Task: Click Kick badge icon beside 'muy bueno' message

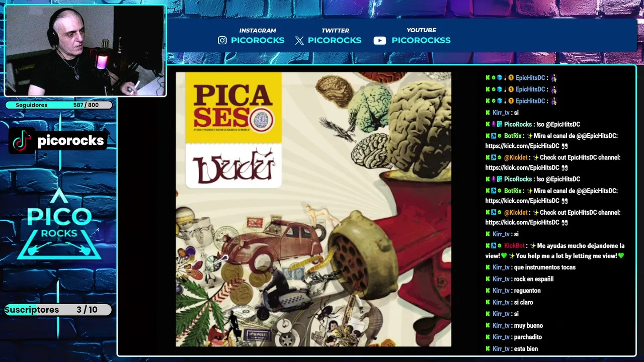Action: [x=488, y=326]
